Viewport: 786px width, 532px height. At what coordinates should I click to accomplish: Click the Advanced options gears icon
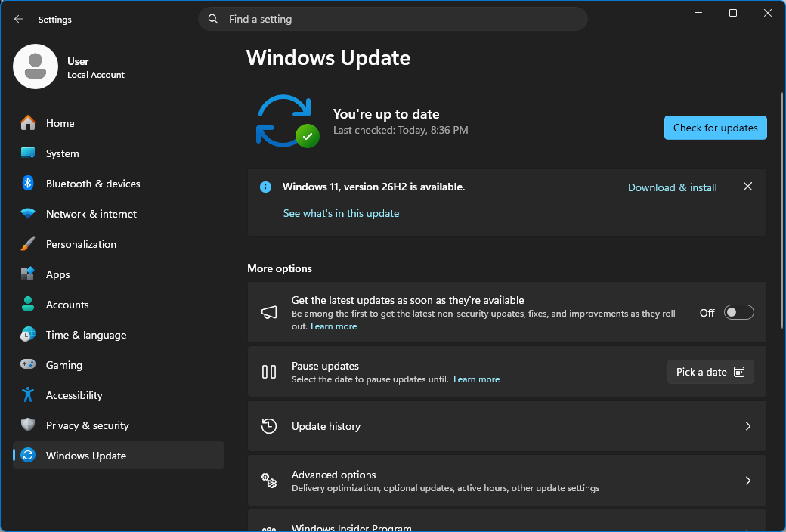[269, 481]
